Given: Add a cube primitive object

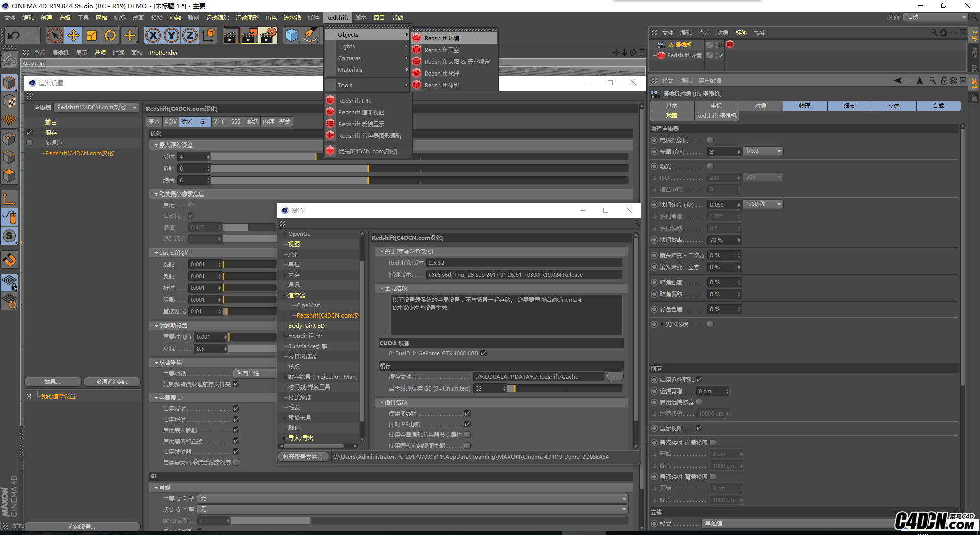Looking at the screenshot, I should (x=291, y=35).
